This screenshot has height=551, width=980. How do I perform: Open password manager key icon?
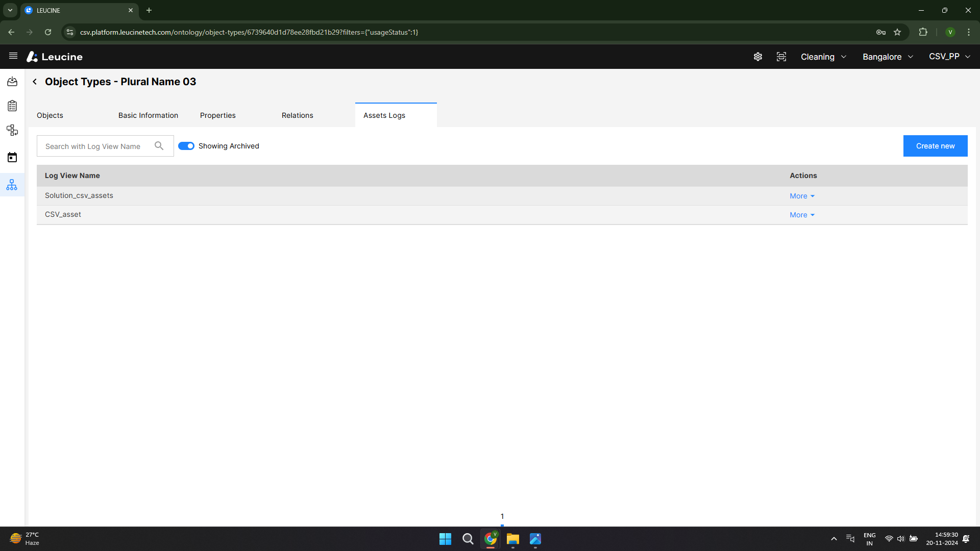coord(881,32)
